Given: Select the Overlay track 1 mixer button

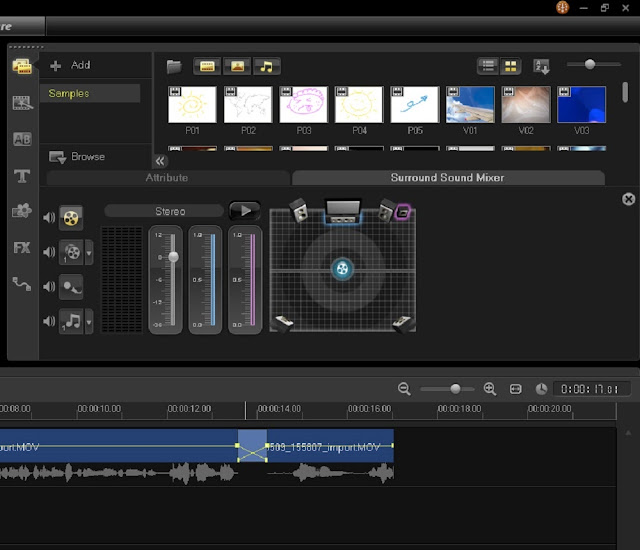Looking at the screenshot, I should pyautogui.click(x=71, y=252).
